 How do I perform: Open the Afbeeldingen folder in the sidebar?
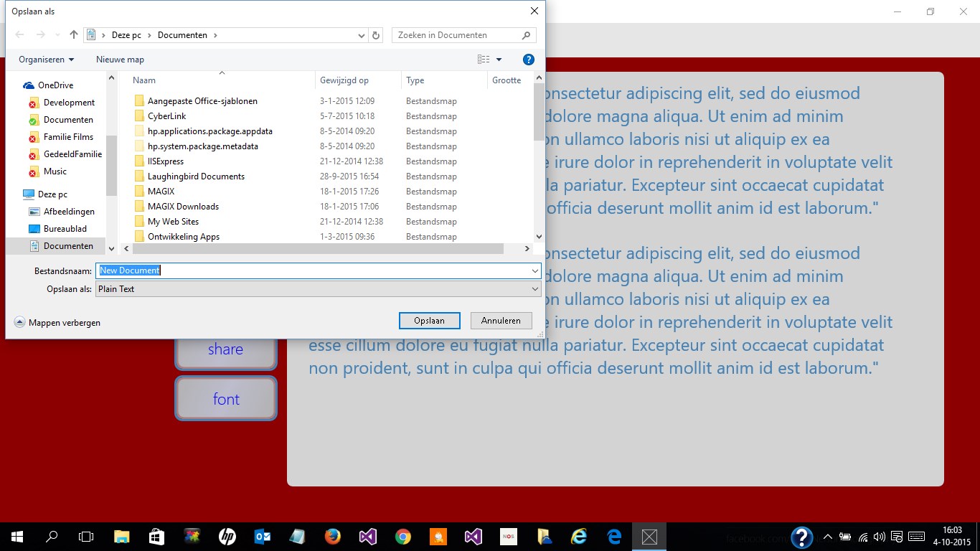tap(68, 211)
